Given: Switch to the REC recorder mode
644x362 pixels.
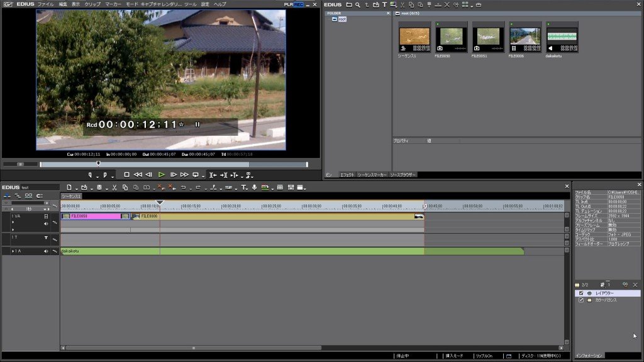Looking at the screenshot, I should click(299, 4).
